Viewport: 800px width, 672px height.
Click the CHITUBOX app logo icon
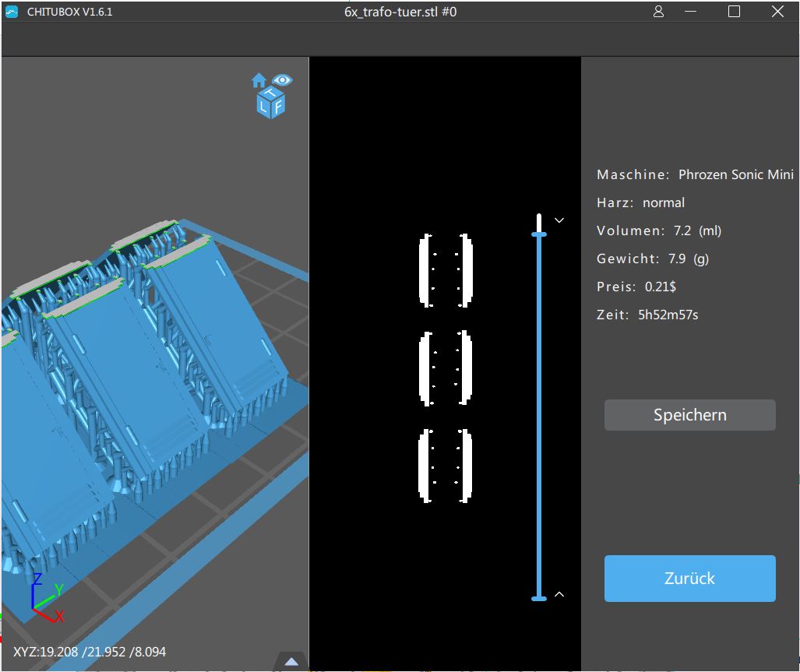point(11,12)
